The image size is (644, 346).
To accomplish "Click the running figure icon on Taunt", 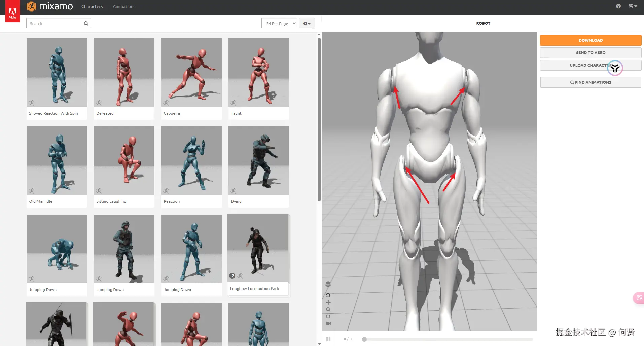I will coord(233,103).
